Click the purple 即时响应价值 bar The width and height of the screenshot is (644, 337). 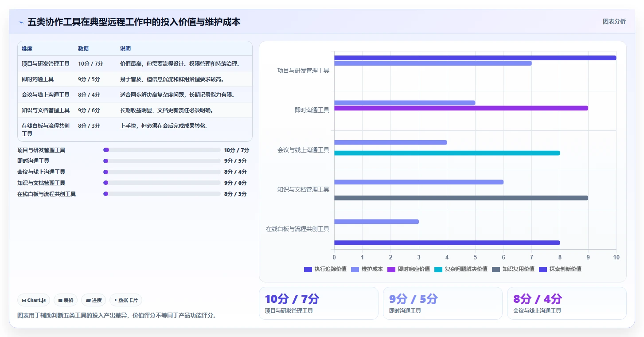(461, 108)
